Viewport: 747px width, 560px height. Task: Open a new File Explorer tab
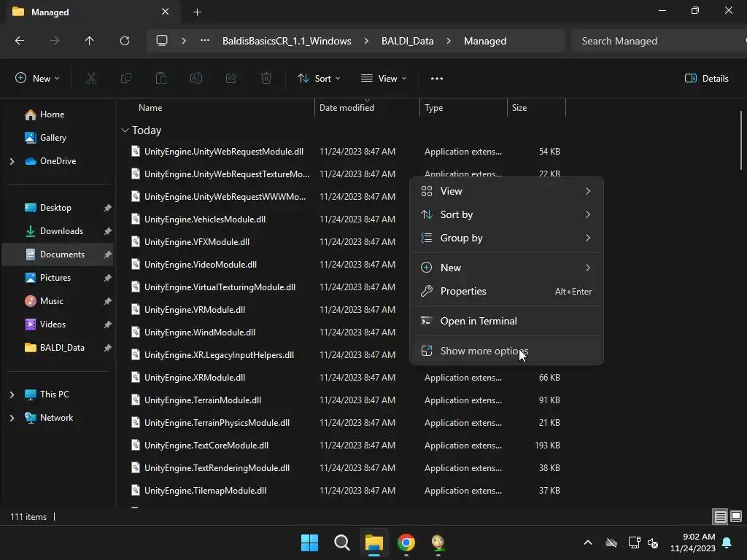(197, 12)
